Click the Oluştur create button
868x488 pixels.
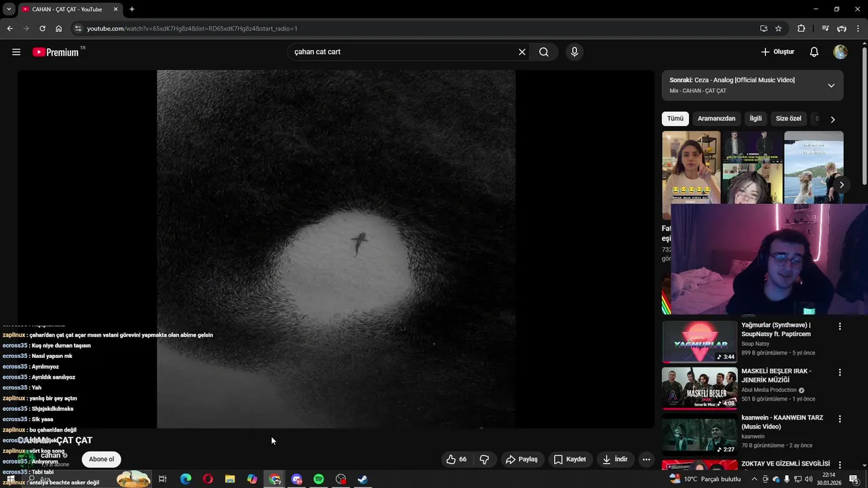(x=777, y=52)
